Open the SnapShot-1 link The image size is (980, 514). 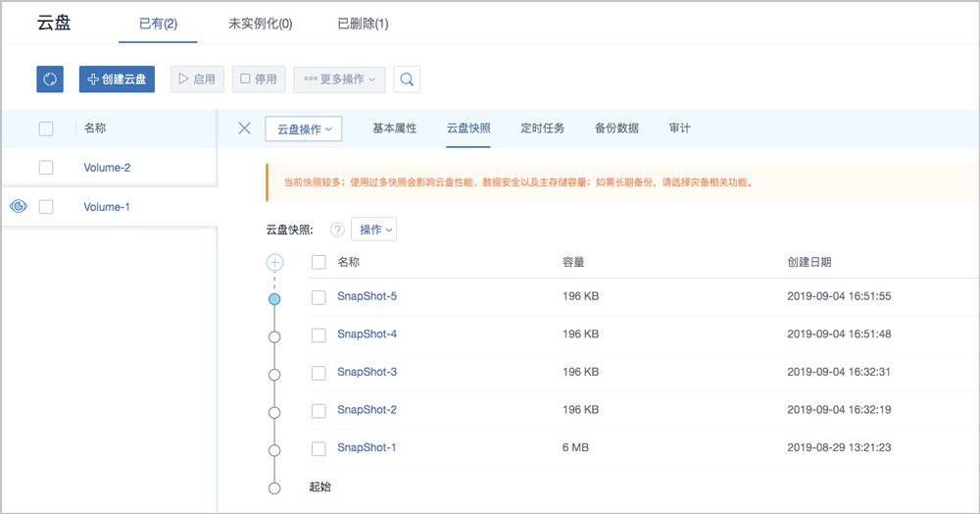pos(367,448)
